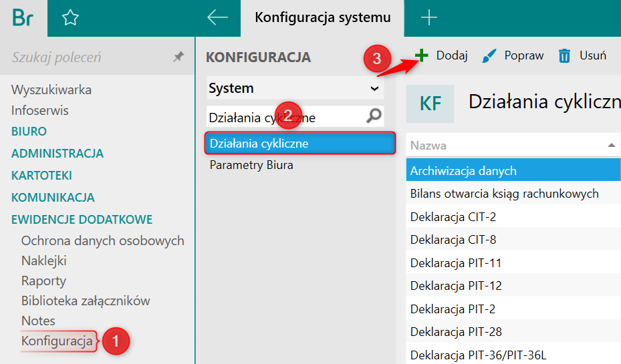
Task: Click the magnifier icon in configuration search
Action: 374,116
